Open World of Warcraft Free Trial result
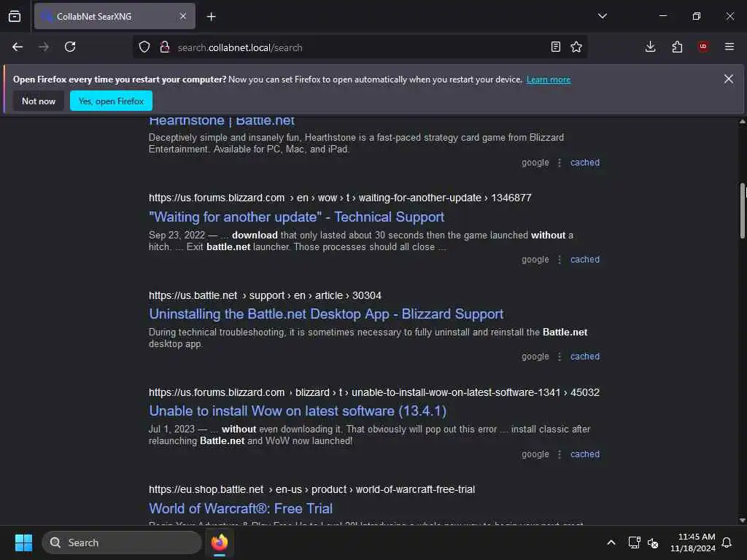The width and height of the screenshot is (747, 560). click(x=241, y=508)
